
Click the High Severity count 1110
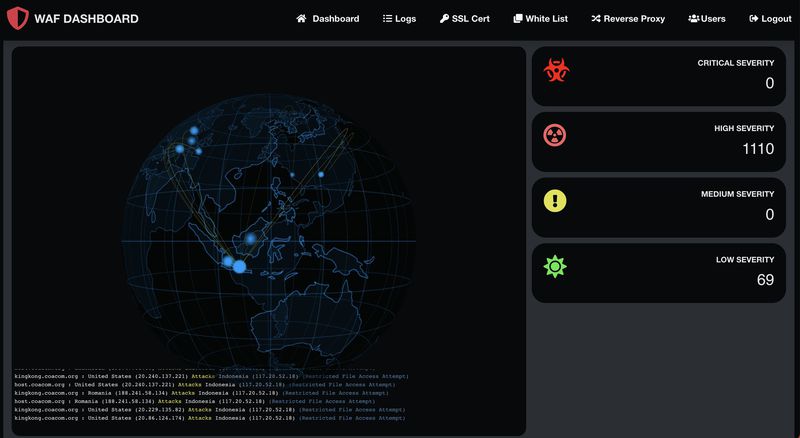[758, 149]
